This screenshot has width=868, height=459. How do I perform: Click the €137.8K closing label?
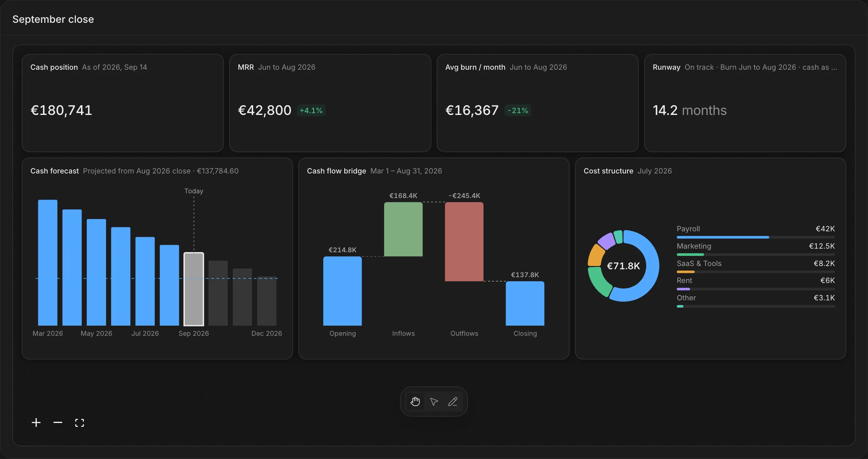(x=525, y=275)
